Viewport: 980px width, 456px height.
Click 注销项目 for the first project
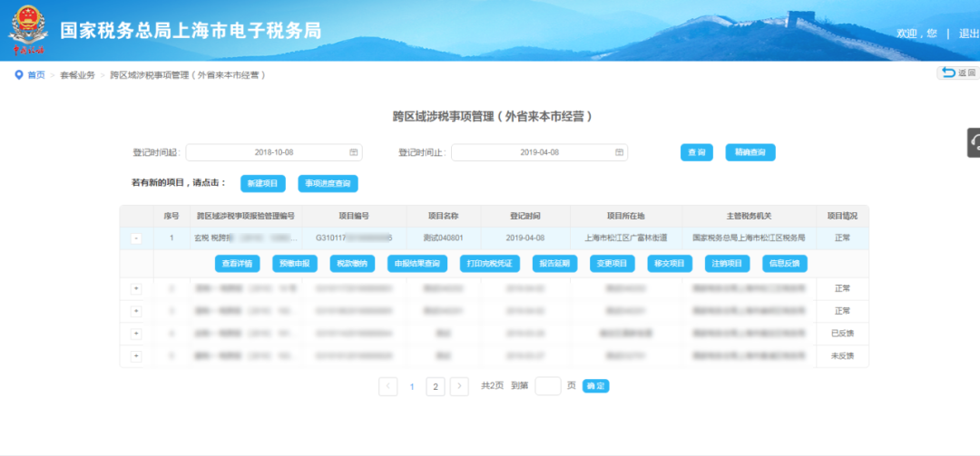coord(728,264)
